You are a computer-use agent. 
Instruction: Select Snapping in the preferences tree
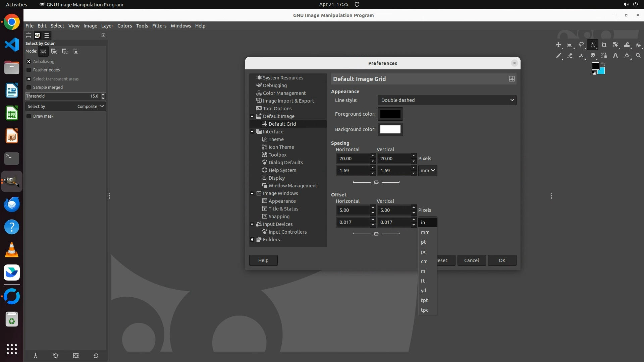[x=279, y=217]
